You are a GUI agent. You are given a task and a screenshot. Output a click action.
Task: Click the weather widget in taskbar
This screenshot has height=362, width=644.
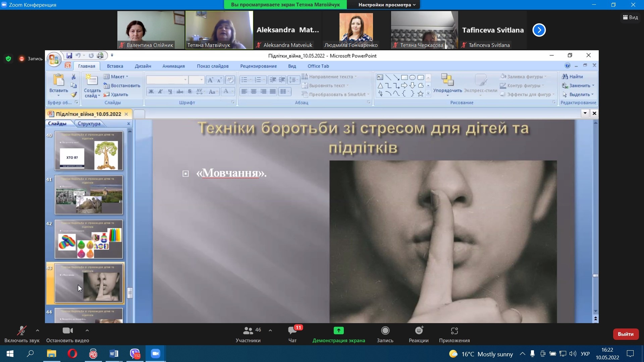click(481, 354)
